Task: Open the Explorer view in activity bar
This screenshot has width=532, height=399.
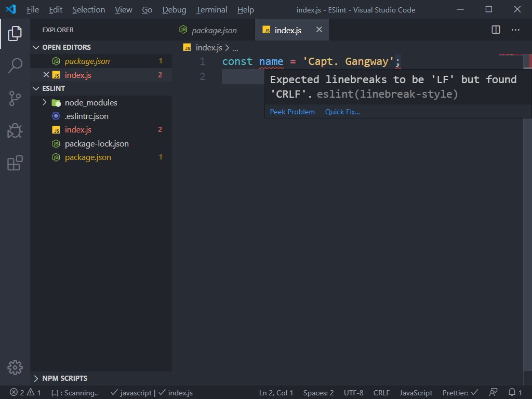Action: [x=15, y=33]
